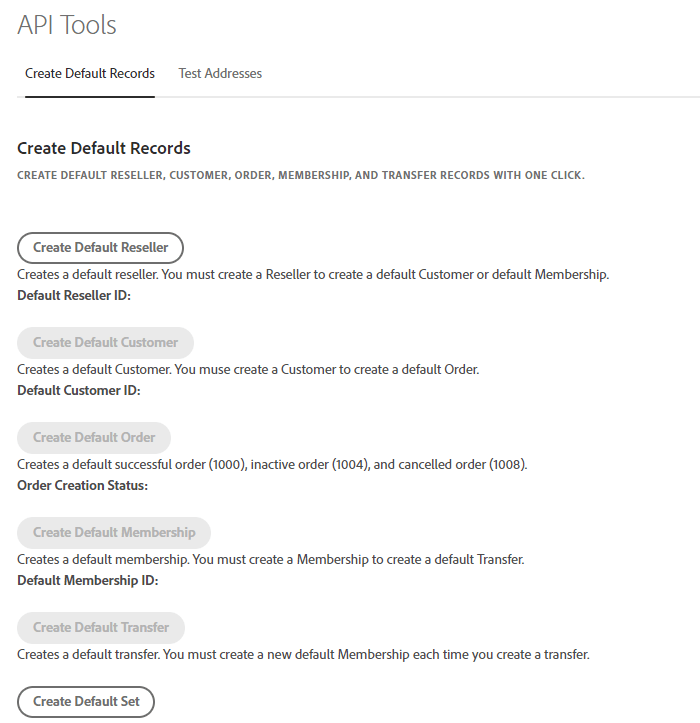Click the Create Default Transfer button
The width and height of the screenshot is (700, 723).
101,627
